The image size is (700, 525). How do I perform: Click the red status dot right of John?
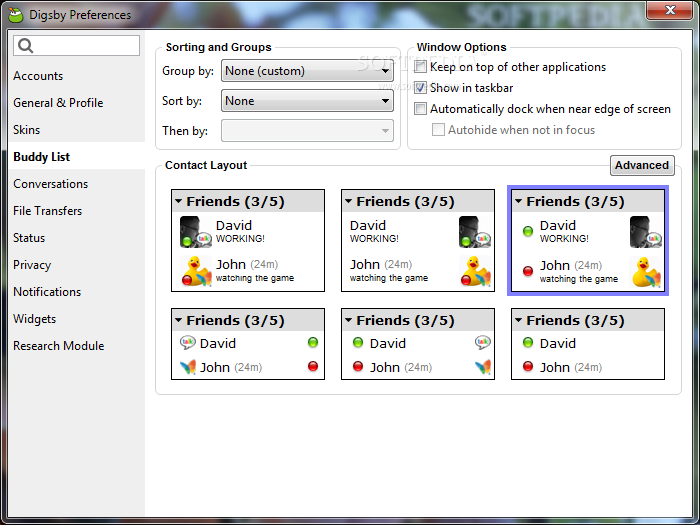tap(313, 366)
